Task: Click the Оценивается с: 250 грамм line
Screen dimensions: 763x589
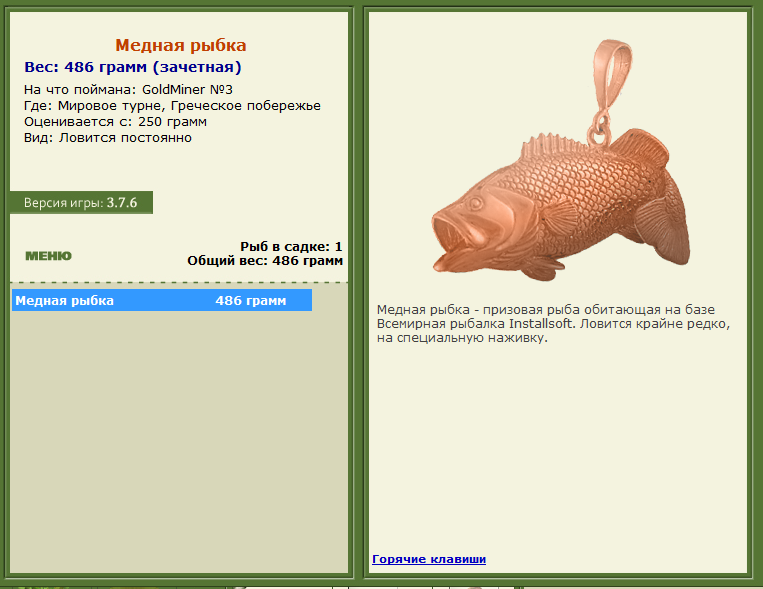Action: 115,122
